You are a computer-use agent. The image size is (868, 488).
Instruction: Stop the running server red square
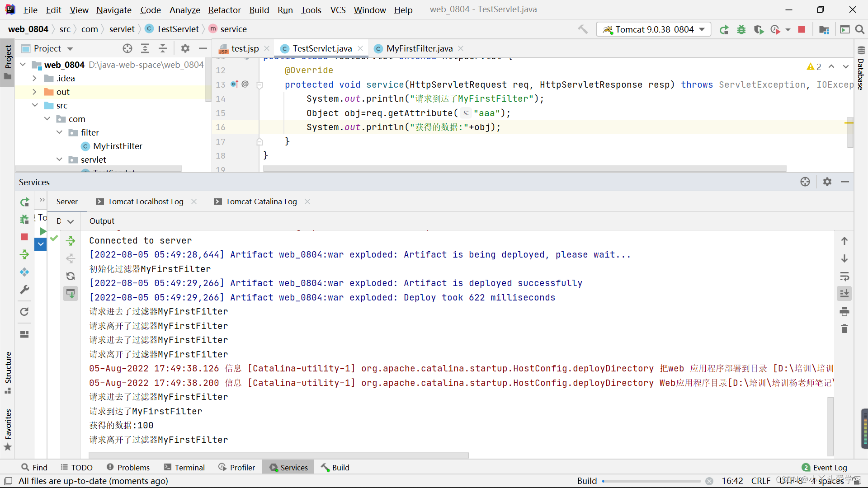802,29
